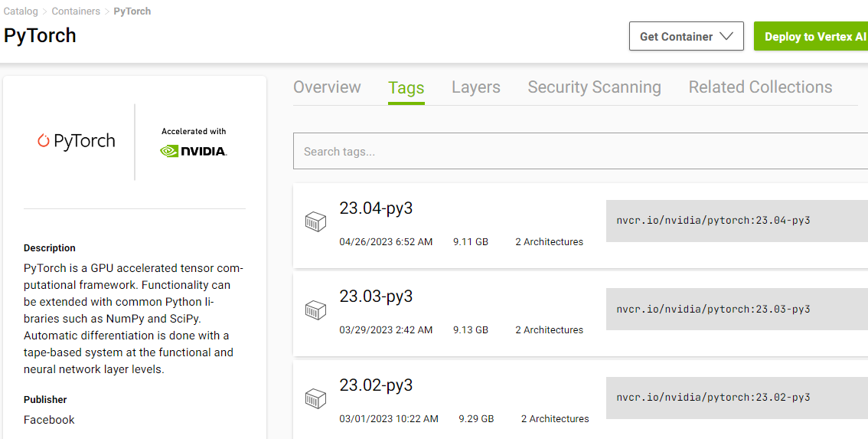Image resolution: width=868 pixels, height=439 pixels.
Task: Switch to the Overview tab
Action: (327, 87)
